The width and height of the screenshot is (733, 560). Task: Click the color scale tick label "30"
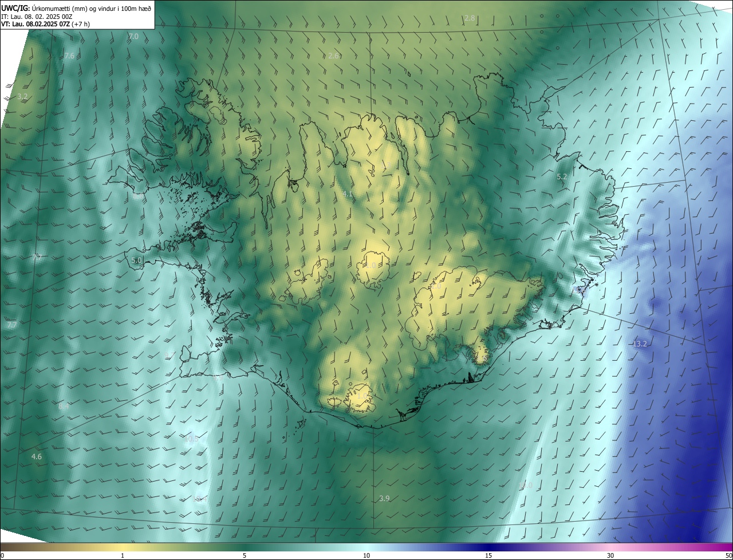610,556
